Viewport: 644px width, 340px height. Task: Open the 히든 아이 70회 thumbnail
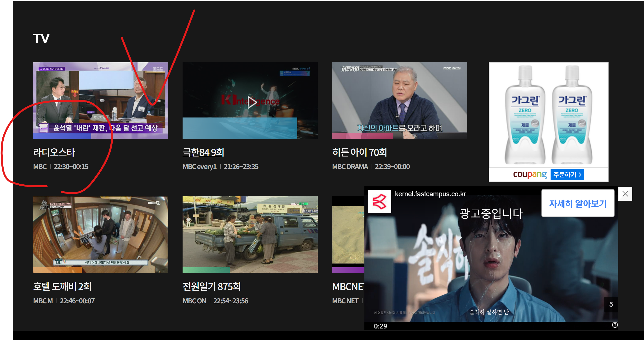[399, 100]
